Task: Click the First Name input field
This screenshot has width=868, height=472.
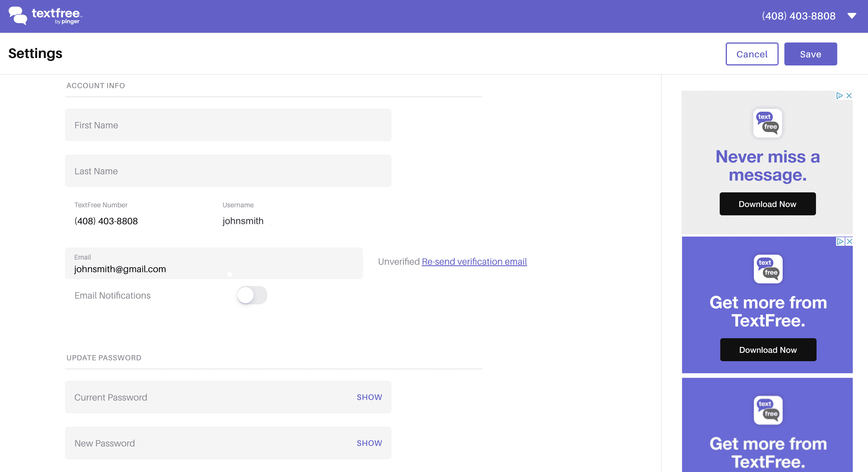Action: tap(228, 125)
